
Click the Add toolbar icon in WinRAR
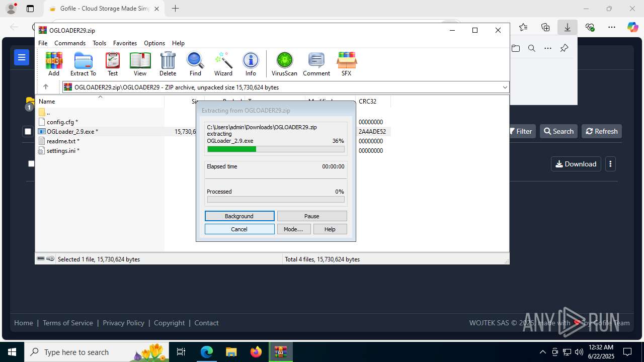[54, 64]
